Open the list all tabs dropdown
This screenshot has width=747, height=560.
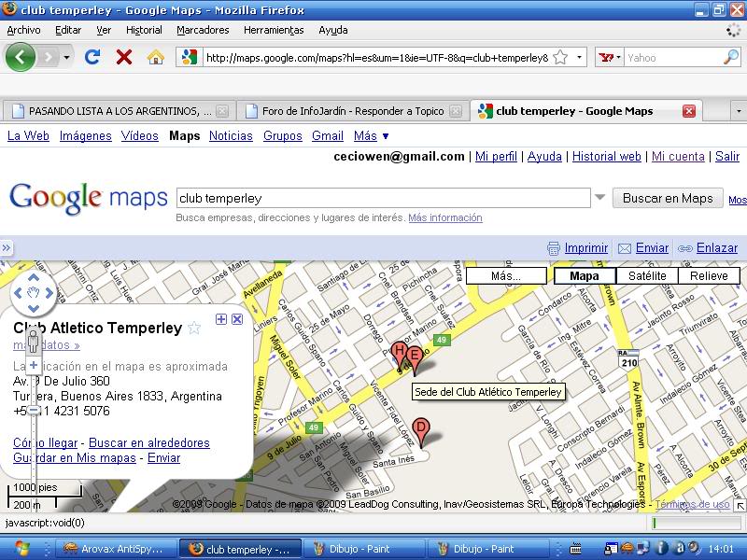[x=739, y=111]
